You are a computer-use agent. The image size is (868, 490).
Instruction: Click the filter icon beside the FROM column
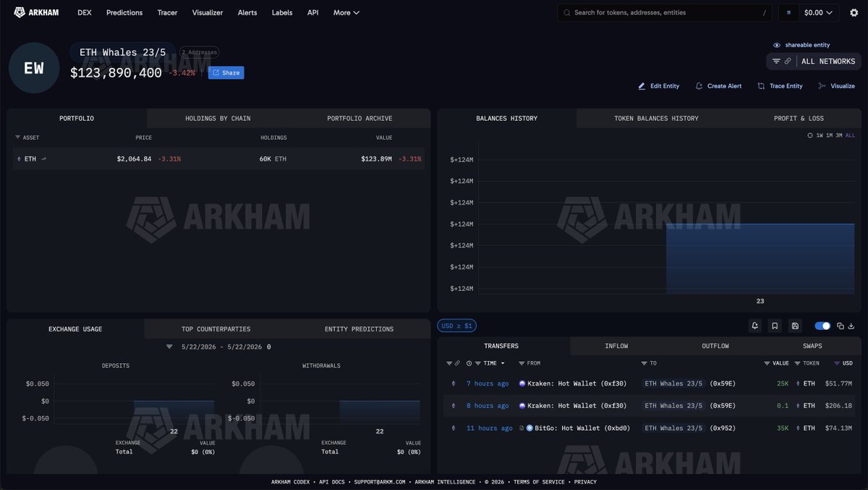pyautogui.click(x=522, y=363)
